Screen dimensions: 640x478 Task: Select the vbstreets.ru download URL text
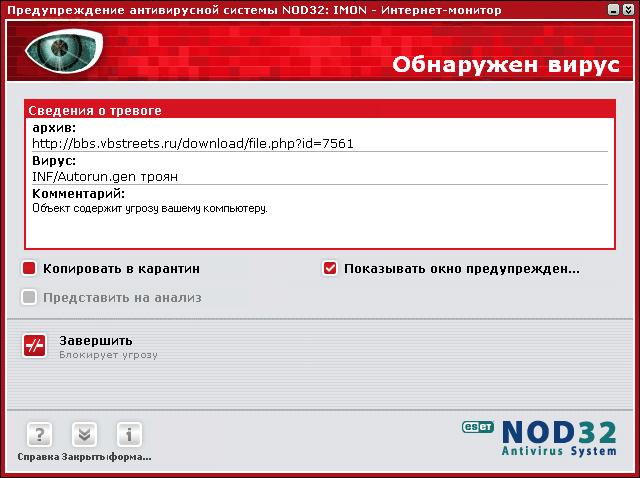click(193, 143)
